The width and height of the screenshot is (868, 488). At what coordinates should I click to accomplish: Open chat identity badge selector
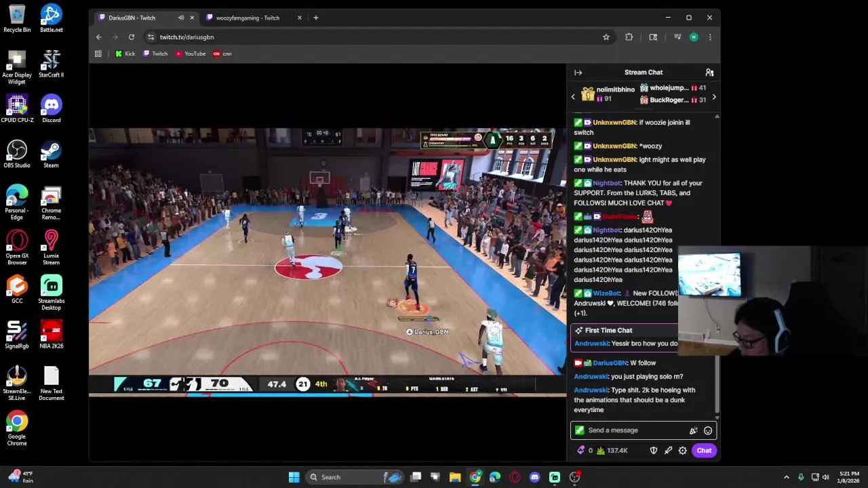pyautogui.click(x=579, y=430)
